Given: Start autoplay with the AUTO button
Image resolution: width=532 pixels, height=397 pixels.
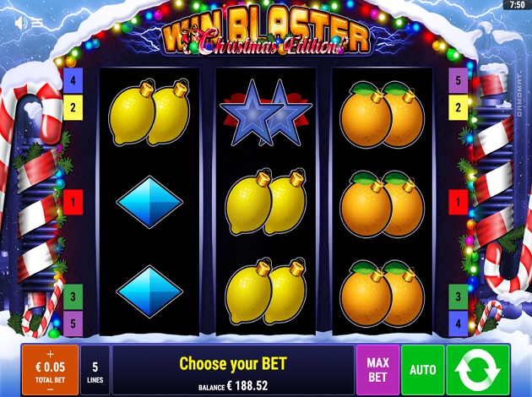Looking at the screenshot, I should [423, 369].
